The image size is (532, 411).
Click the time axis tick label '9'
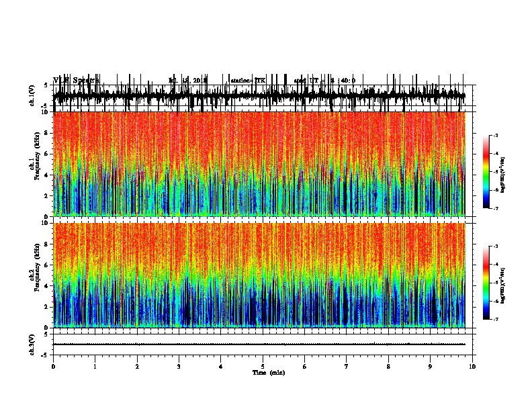pos(430,367)
